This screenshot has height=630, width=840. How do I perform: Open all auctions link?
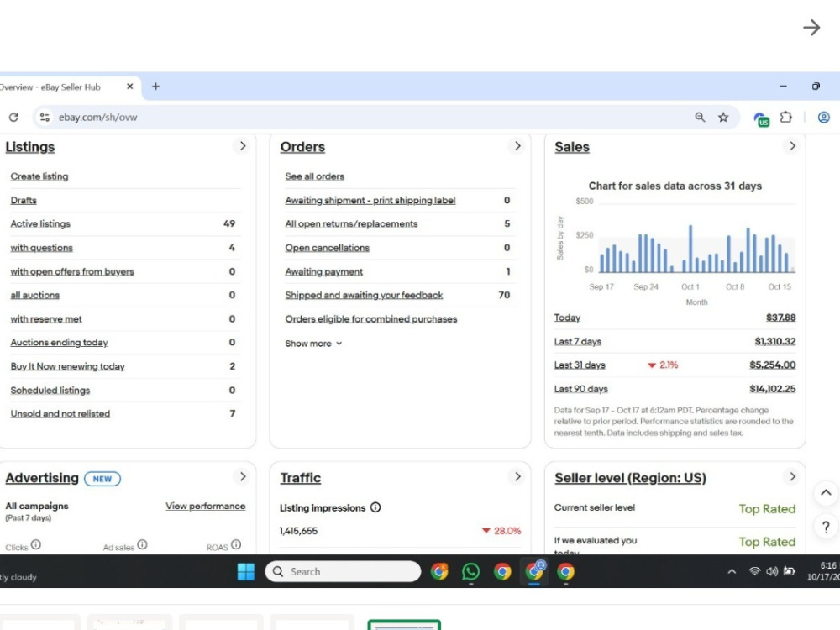click(x=34, y=295)
